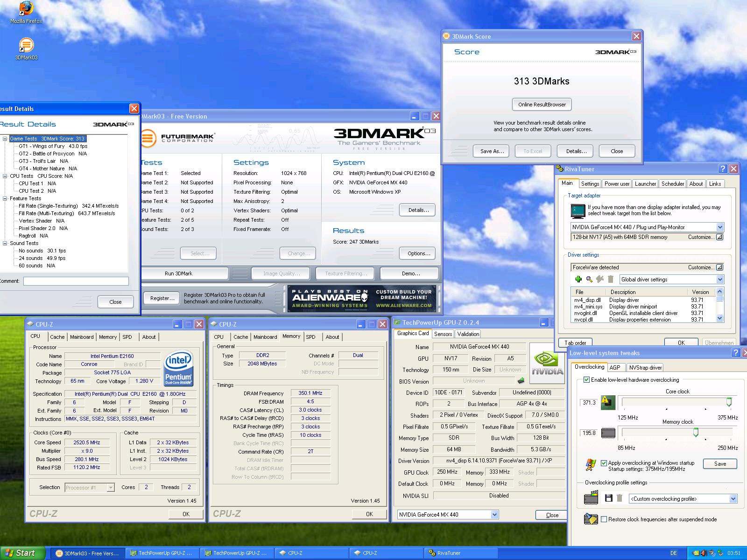Click the Start button on the taskbar
This screenshot has height=560, width=747.
(22, 553)
